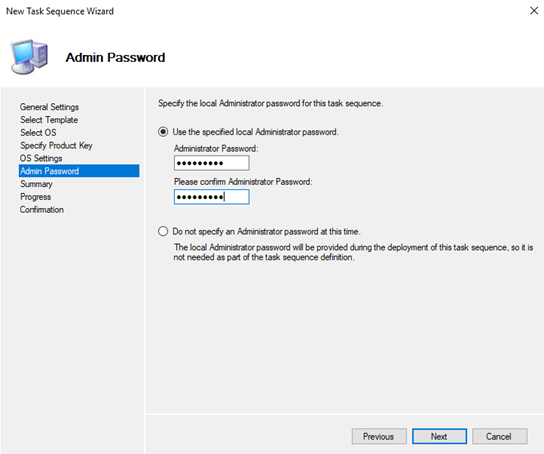Screen dimensions: 544x454
Task: Select 'Do not specify an Administrator password' option
Action: [163, 231]
